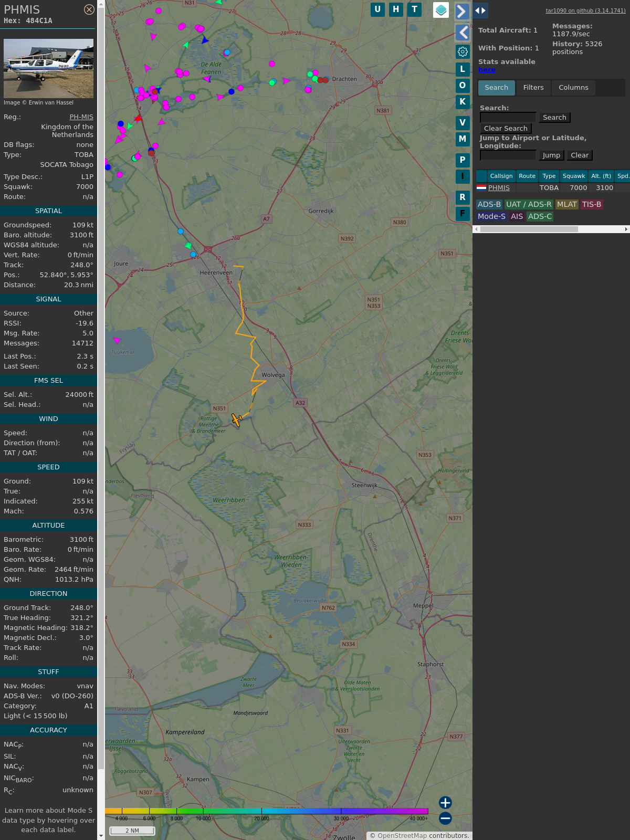Click the '321.2°' True Heading value
630x840 pixels.
[82, 618]
